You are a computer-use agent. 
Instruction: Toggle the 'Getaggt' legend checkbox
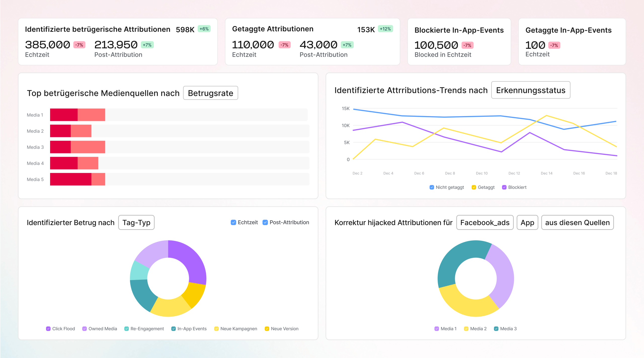(x=474, y=187)
